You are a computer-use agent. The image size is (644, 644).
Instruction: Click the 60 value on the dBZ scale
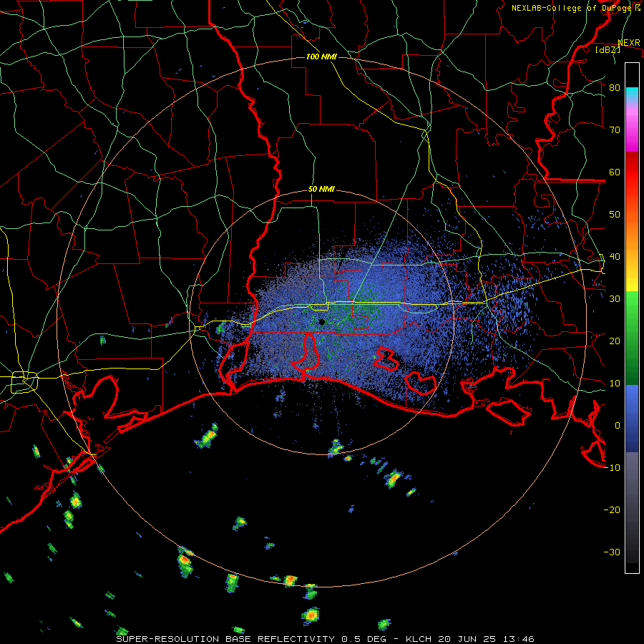pos(615,172)
